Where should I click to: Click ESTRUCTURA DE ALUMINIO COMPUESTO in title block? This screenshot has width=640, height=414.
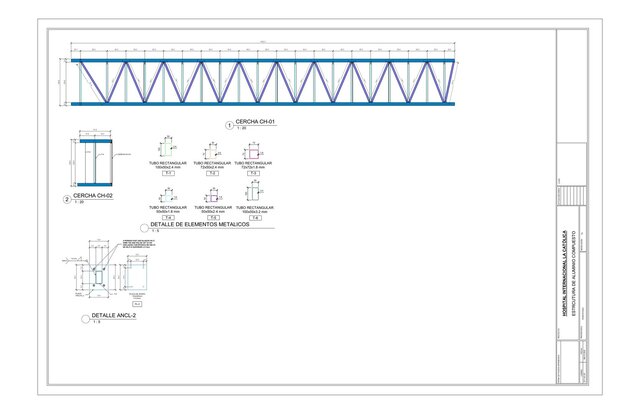573,274
